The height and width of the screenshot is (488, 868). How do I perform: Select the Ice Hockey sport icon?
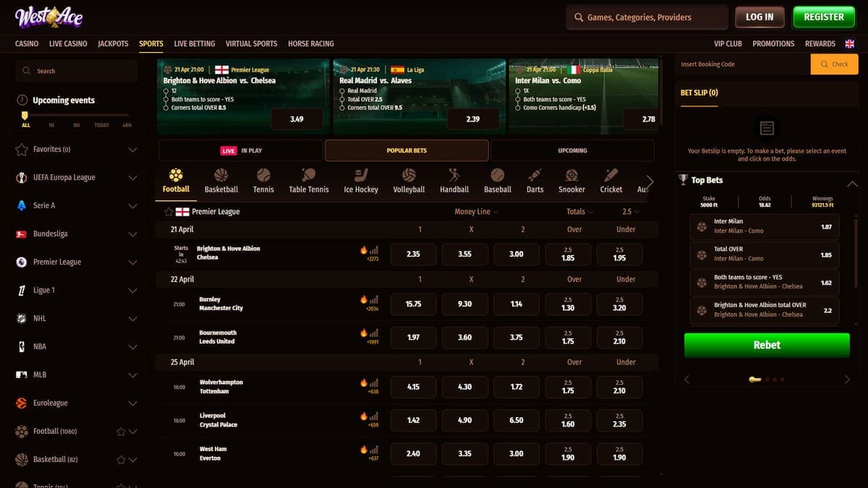[x=361, y=175]
